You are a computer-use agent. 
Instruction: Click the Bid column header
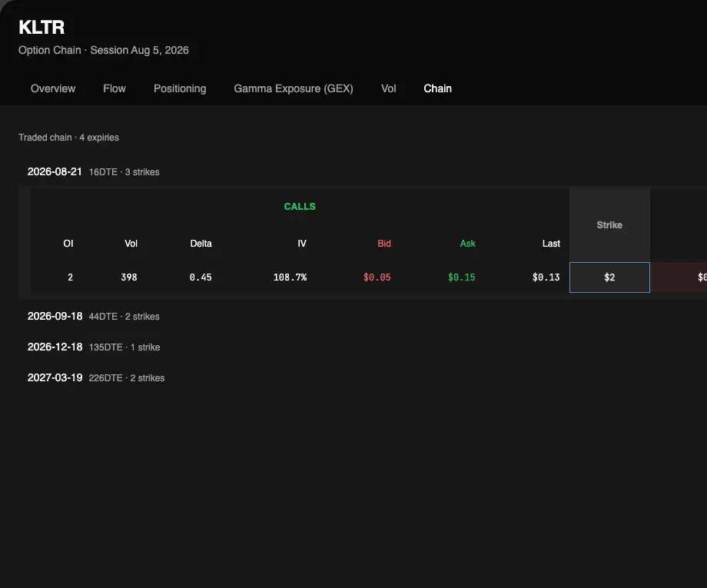coord(383,244)
